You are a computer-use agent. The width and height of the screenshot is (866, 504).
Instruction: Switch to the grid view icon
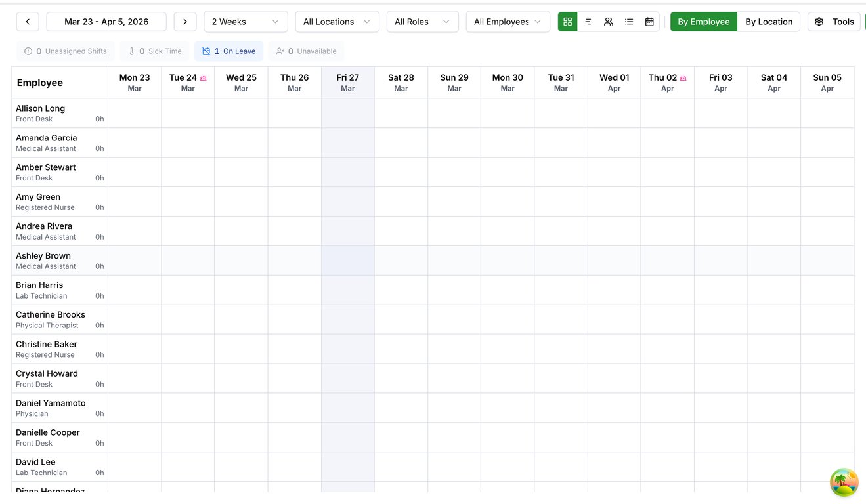(x=568, y=22)
